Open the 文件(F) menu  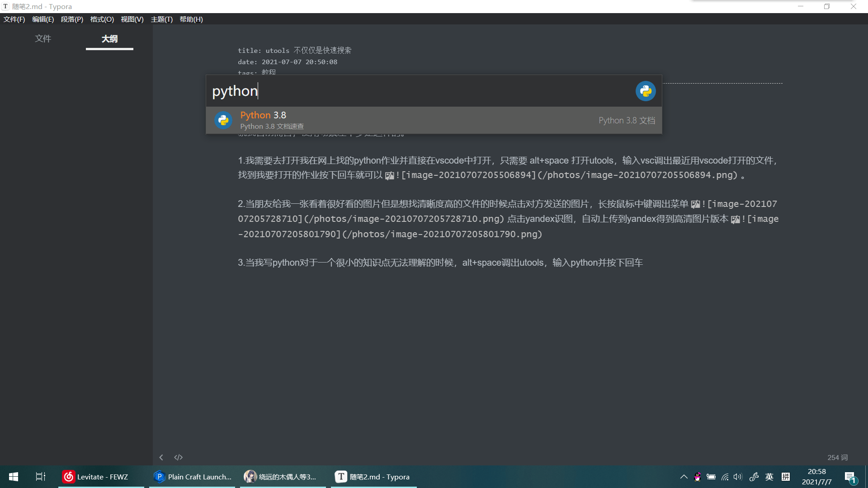[14, 19]
